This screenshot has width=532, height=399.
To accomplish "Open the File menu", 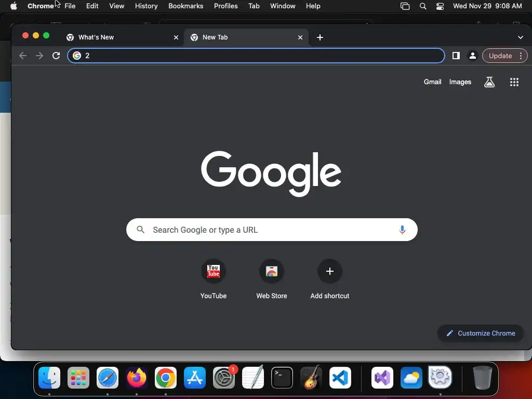I will [70, 6].
